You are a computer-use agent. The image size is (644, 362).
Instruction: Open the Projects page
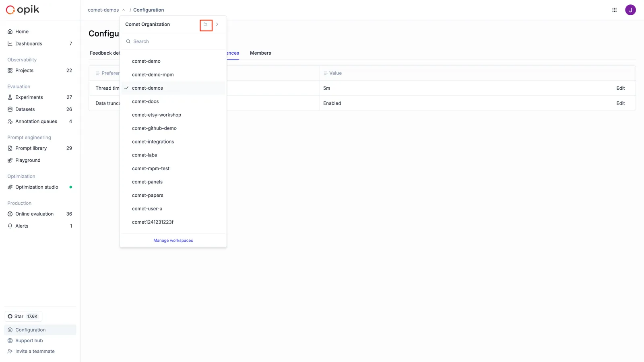[40, 70]
